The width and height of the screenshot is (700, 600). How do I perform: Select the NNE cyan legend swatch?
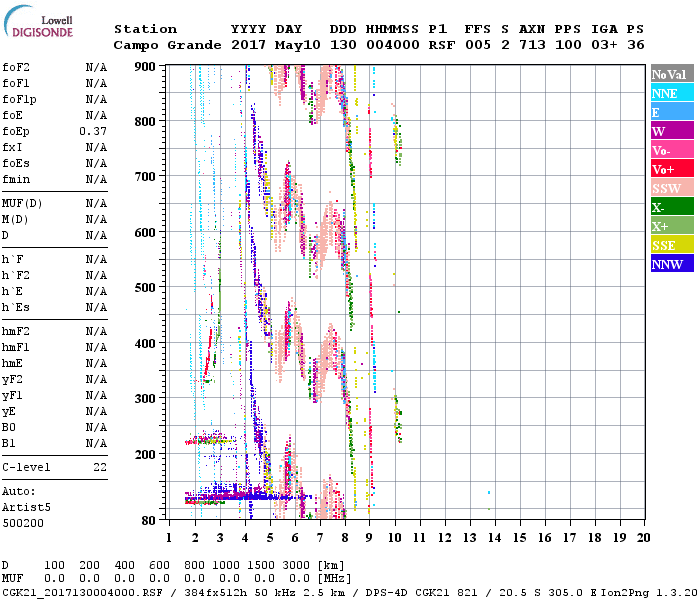click(672, 93)
